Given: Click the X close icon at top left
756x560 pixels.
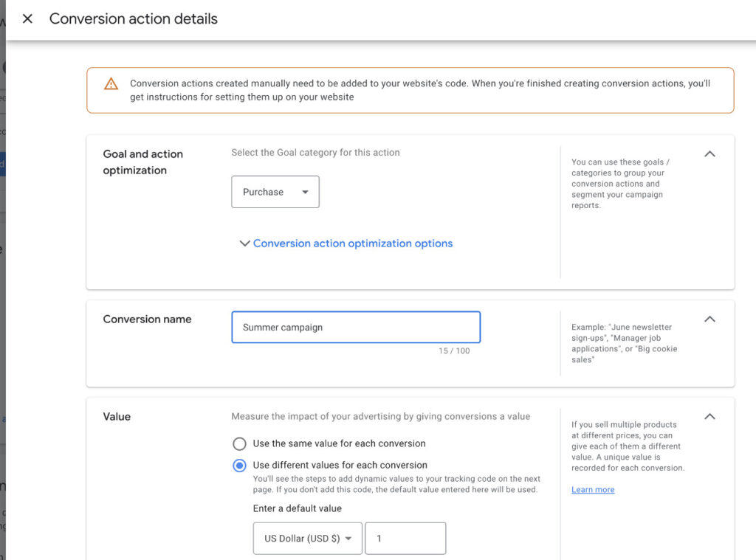Looking at the screenshot, I should 27,18.
